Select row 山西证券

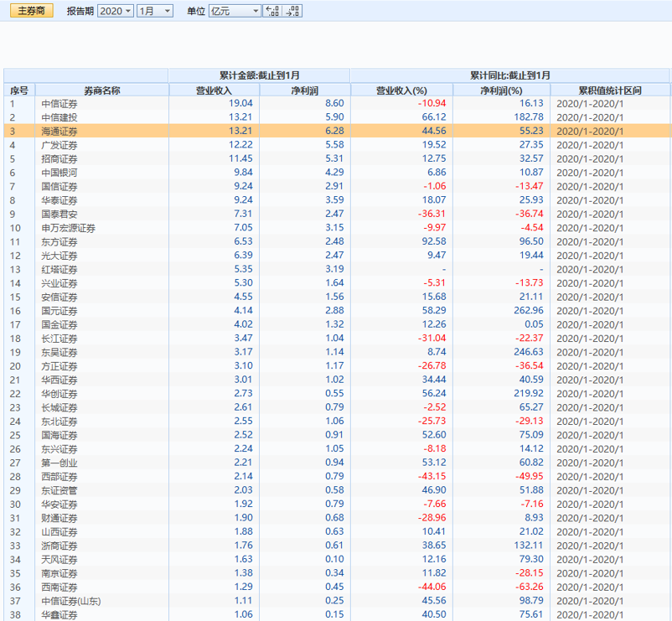pos(337,532)
